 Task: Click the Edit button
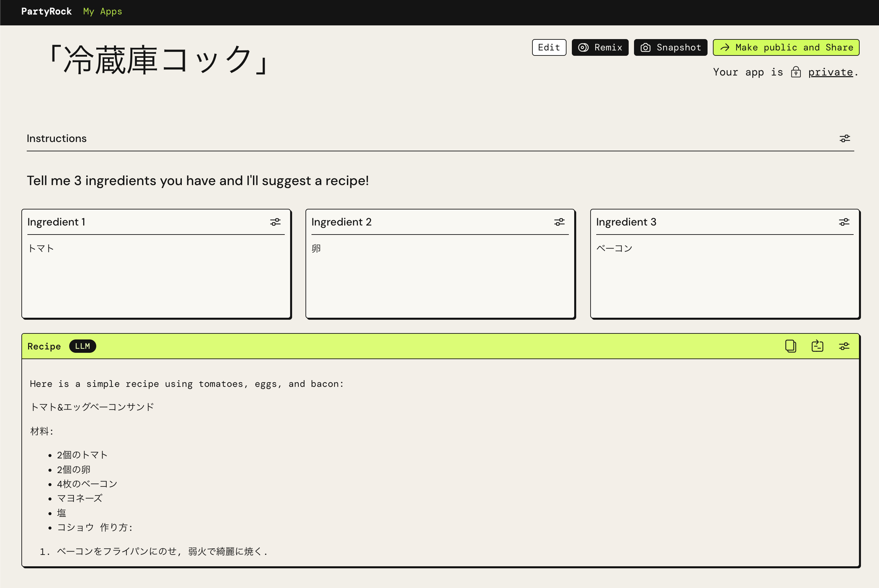(x=549, y=48)
